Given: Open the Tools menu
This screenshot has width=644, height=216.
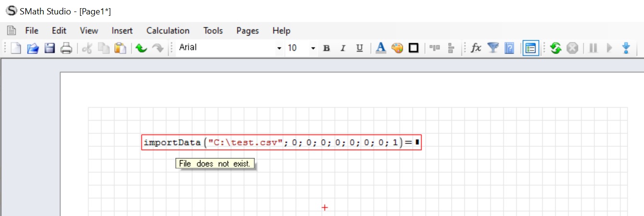Looking at the screenshot, I should (x=213, y=31).
